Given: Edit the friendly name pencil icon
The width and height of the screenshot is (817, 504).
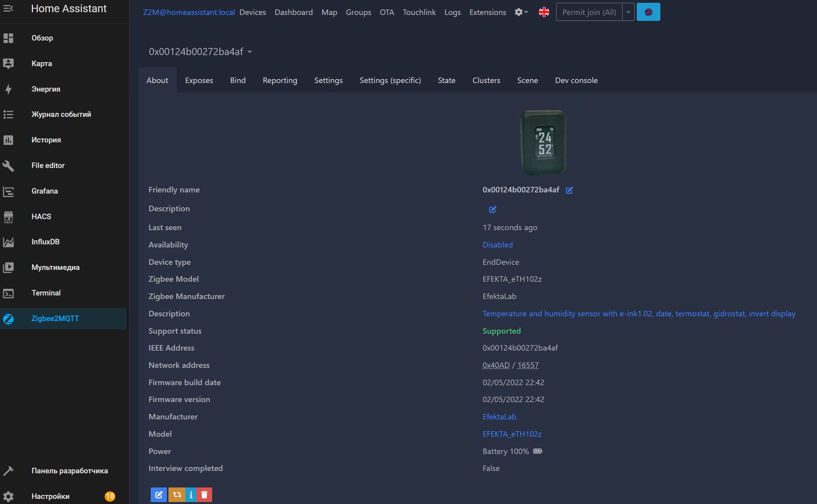Looking at the screenshot, I should [x=569, y=190].
